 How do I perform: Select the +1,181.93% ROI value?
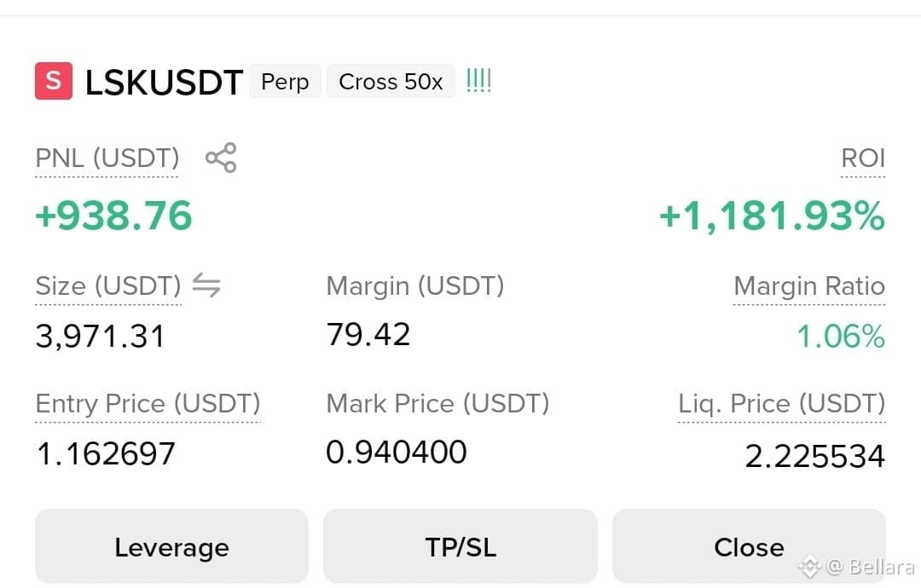(772, 216)
